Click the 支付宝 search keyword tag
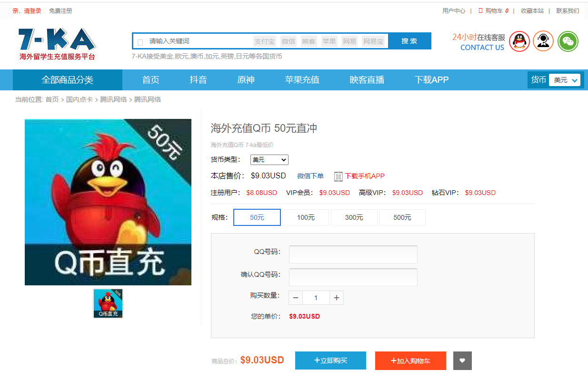588x380 pixels. pyautogui.click(x=264, y=41)
